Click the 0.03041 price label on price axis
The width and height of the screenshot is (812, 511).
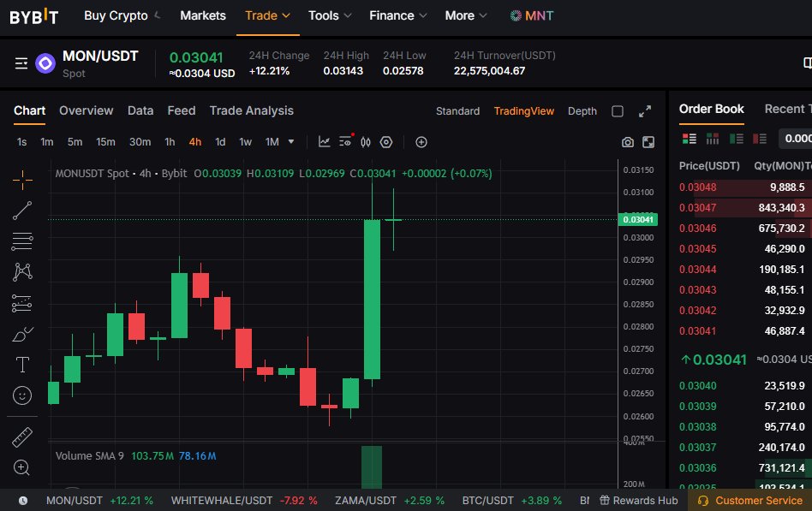point(637,219)
